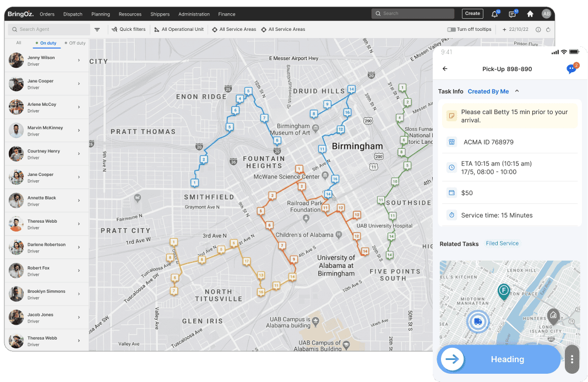Show All agents filter
This screenshot has height=382, width=588.
[19, 43]
